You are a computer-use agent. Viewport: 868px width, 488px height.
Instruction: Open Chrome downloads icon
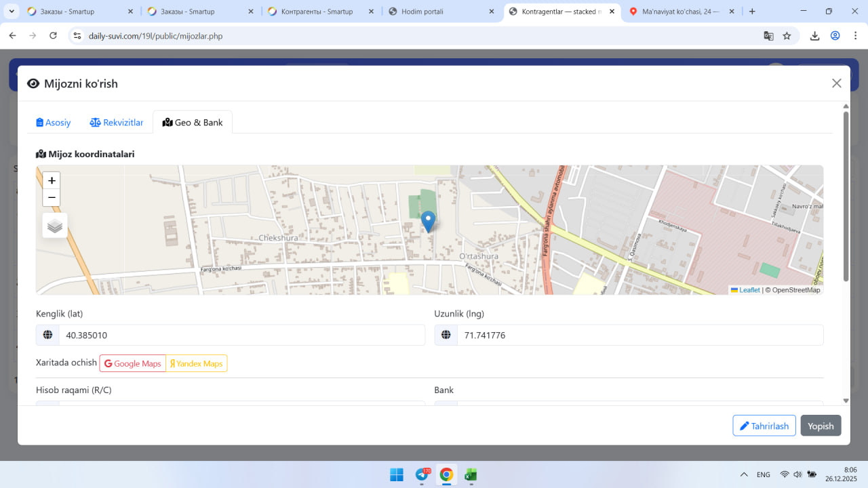coord(814,36)
